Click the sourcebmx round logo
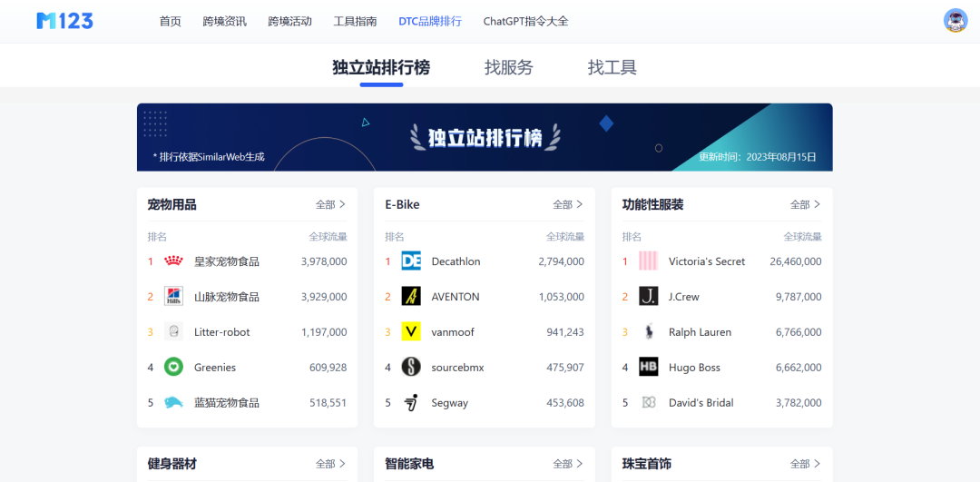980x482 pixels. pos(411,367)
